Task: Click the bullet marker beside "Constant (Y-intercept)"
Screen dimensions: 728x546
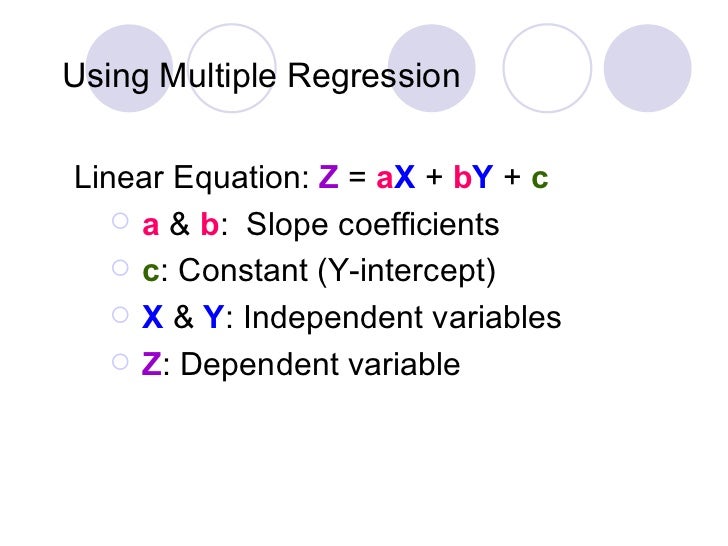Action: 120,269
